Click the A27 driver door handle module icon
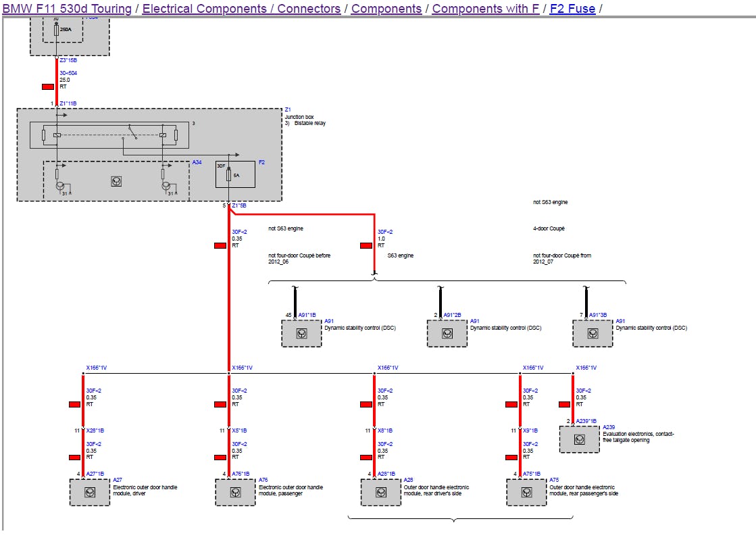Screen dimensions: 756x542 [x=89, y=492]
